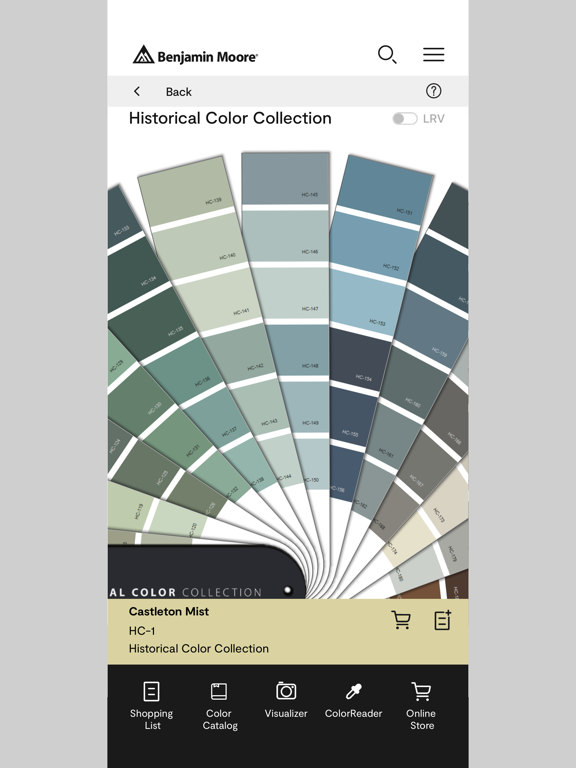Select swatch HC-160
The height and width of the screenshot is (768, 576).
click(414, 382)
